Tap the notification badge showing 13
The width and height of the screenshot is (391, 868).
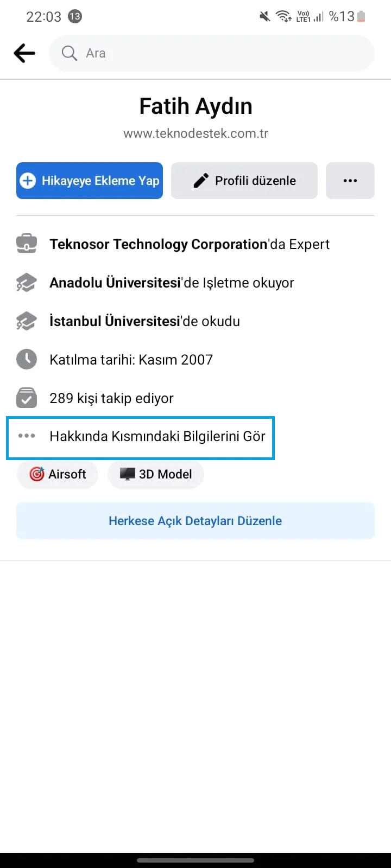pos(75,16)
